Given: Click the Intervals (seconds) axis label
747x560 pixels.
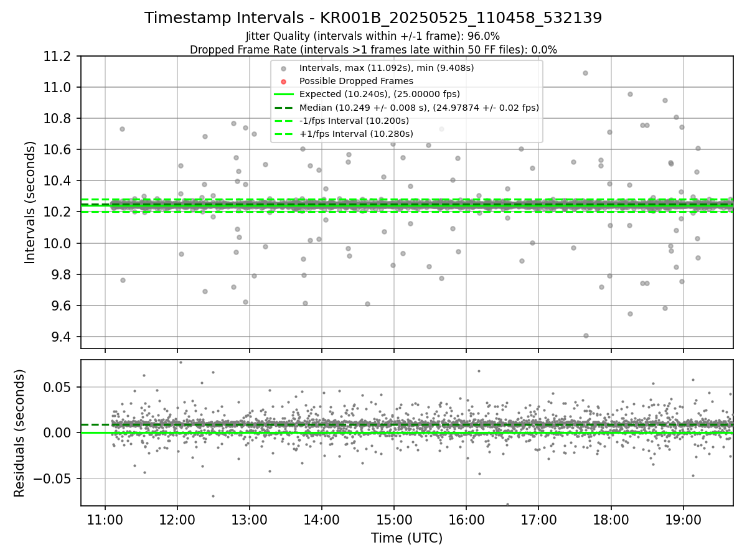Looking at the screenshot, I should (x=31, y=202).
